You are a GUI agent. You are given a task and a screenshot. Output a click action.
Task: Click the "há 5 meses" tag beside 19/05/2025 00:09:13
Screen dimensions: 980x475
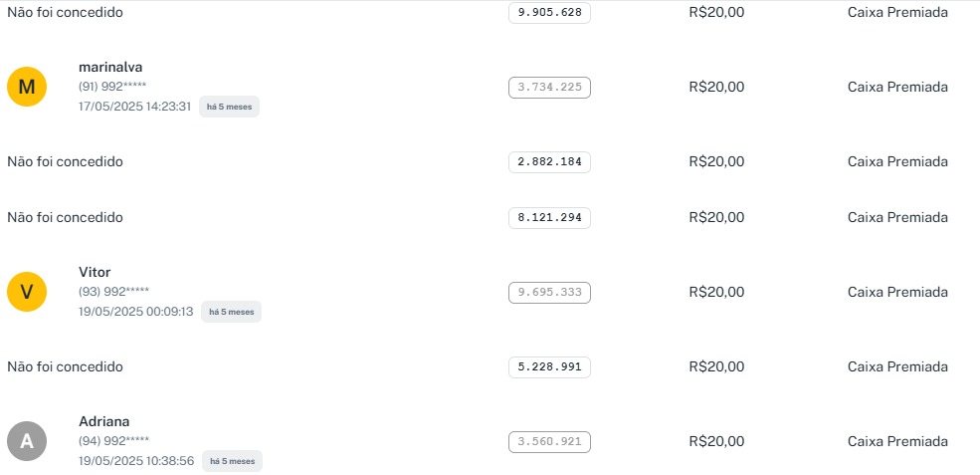tap(231, 312)
